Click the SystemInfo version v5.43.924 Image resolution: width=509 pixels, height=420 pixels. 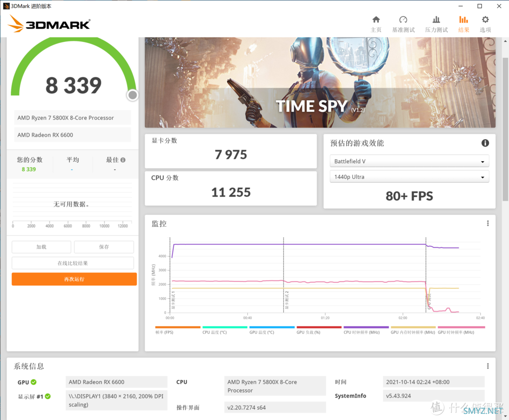coord(434,396)
